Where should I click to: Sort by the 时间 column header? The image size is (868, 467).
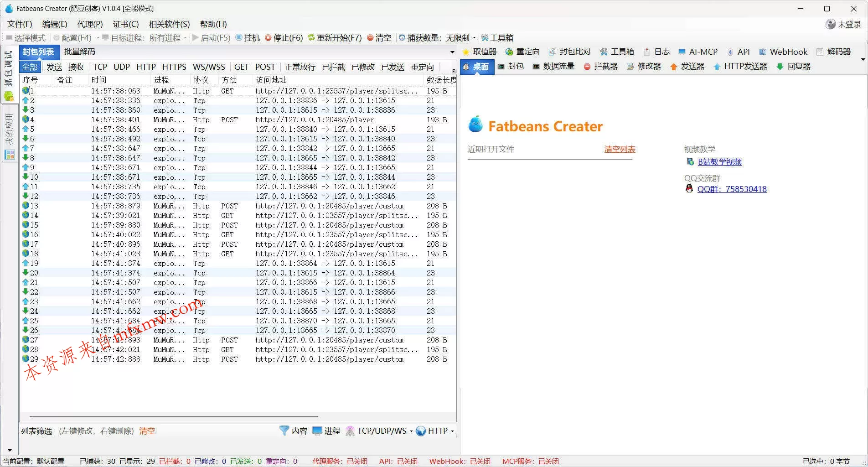pos(119,80)
